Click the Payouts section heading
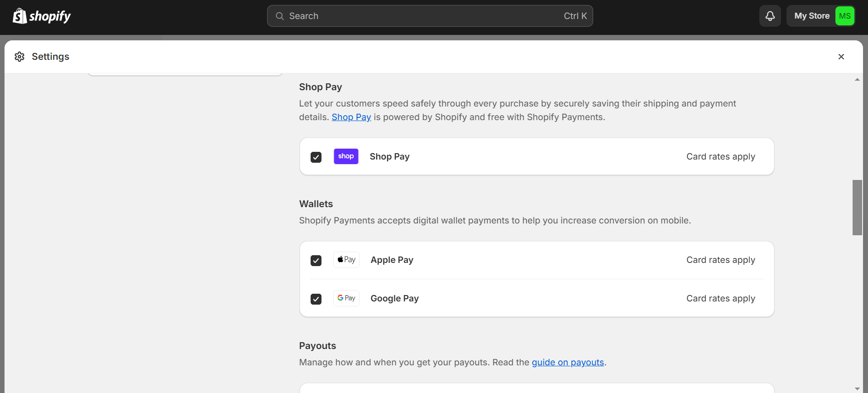This screenshot has width=868, height=393. (x=317, y=346)
